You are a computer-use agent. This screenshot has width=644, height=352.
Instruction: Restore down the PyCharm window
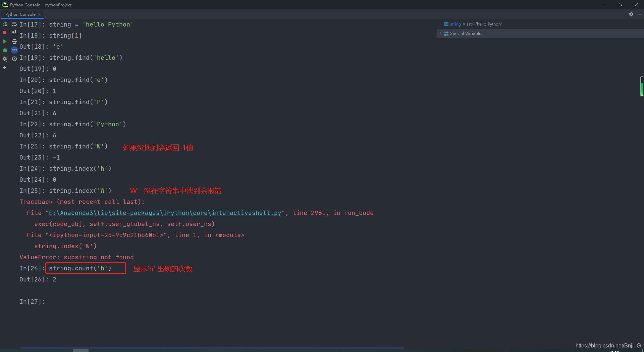click(621, 5)
